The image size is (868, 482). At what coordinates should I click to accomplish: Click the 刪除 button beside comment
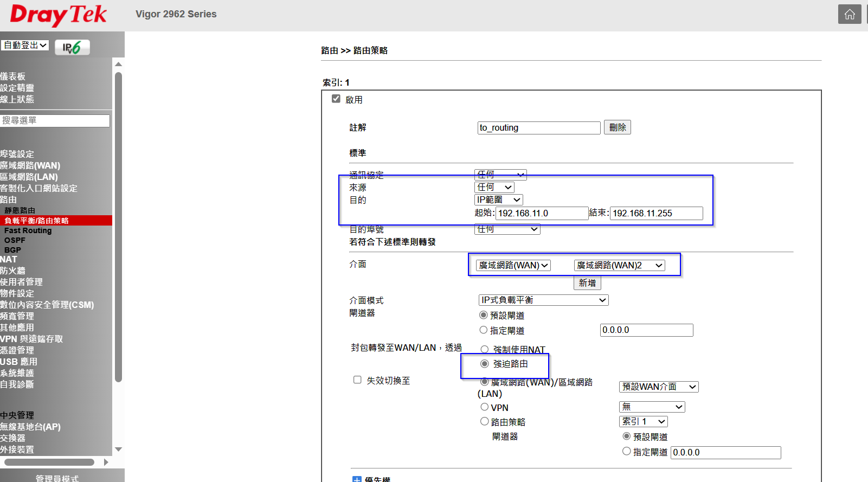click(617, 127)
